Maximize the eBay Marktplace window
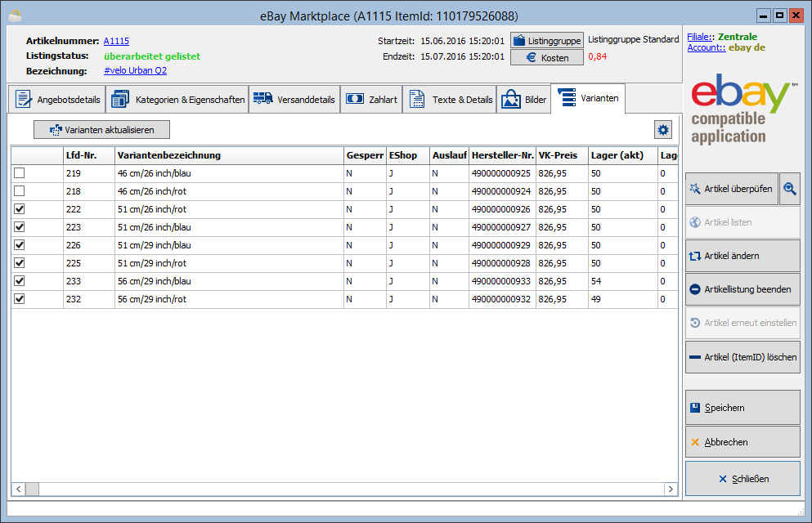Screen dimensions: 812x523 [x=779, y=16]
